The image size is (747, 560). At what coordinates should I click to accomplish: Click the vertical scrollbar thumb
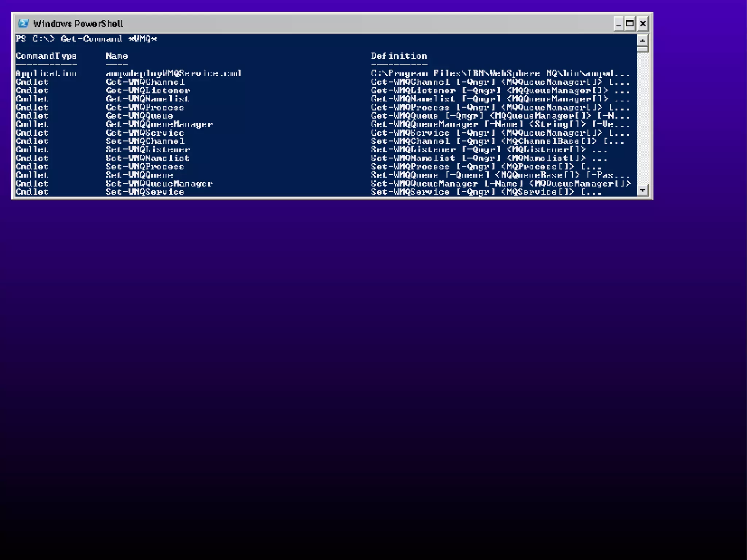pyautogui.click(x=642, y=49)
